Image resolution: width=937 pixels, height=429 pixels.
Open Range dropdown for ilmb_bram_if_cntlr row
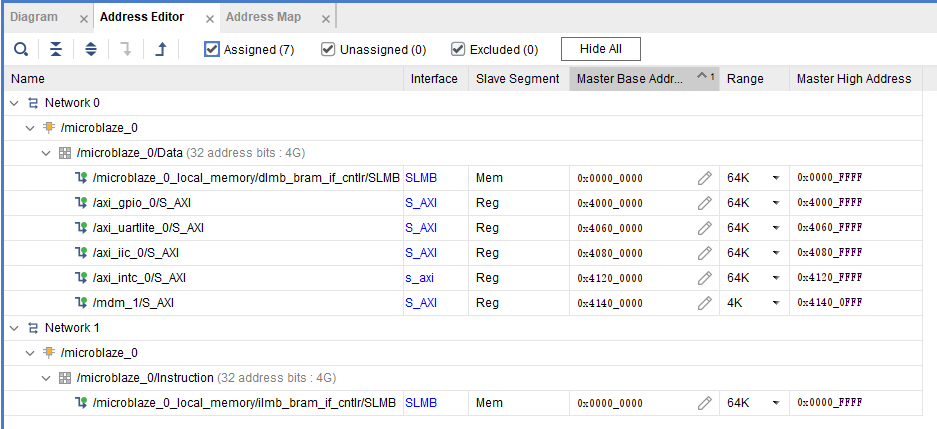click(x=776, y=403)
